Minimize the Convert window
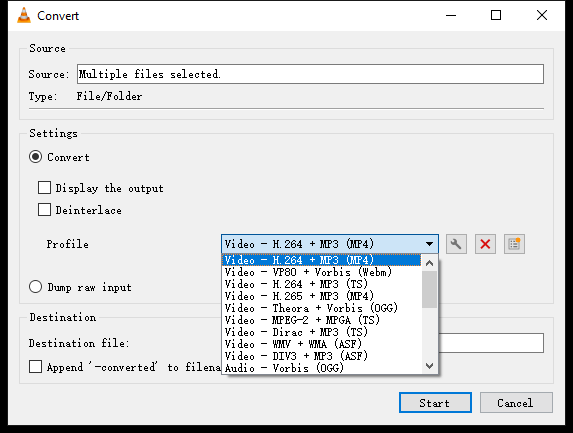 pyautogui.click(x=451, y=15)
